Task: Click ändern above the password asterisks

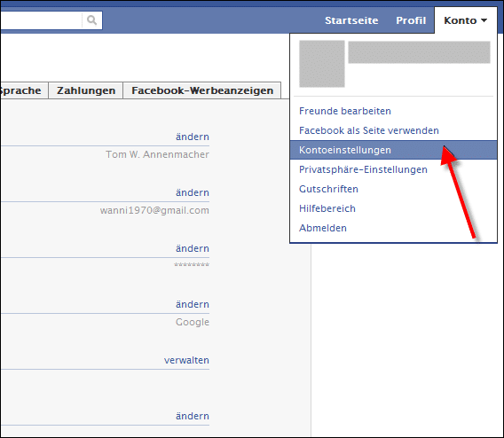Action: (x=193, y=248)
